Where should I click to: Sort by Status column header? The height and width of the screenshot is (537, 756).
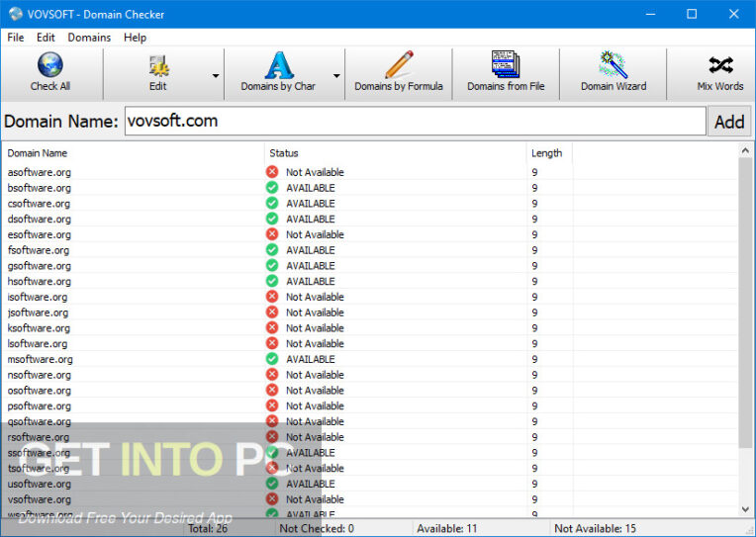(396, 153)
